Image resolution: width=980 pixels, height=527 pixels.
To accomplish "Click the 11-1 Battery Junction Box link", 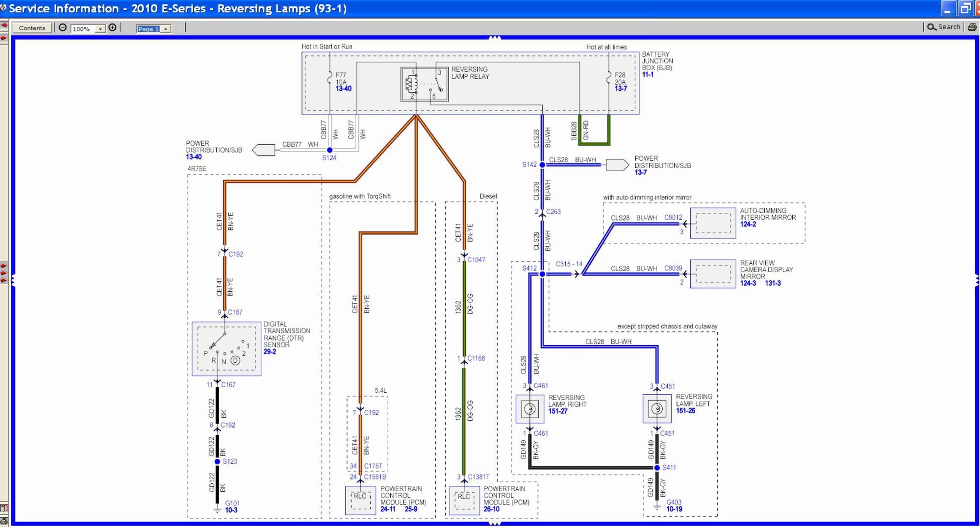I will [648, 75].
